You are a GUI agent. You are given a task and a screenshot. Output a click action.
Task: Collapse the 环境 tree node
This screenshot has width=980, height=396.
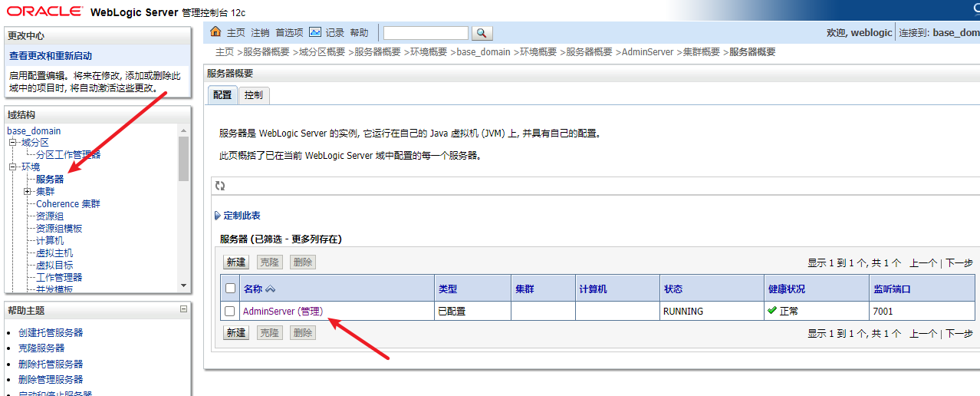click(x=12, y=167)
